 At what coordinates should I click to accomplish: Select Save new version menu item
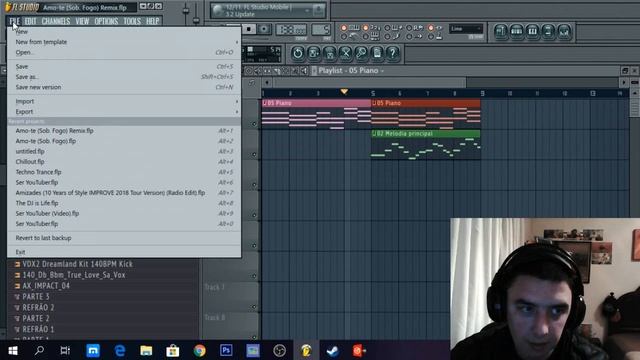pos(124,87)
